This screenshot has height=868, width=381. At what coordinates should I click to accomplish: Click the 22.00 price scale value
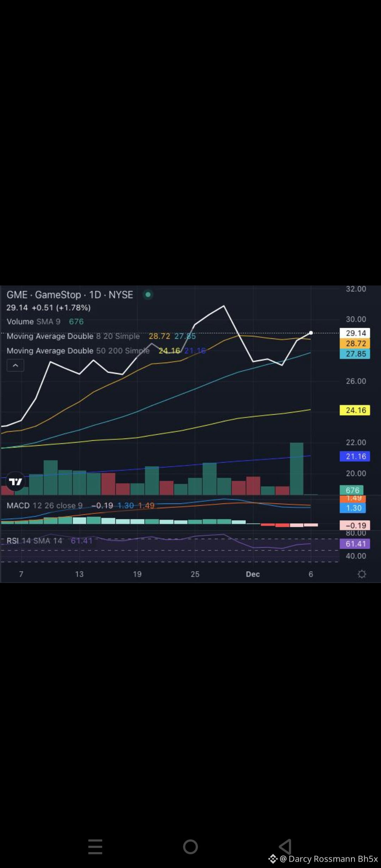tap(356, 442)
